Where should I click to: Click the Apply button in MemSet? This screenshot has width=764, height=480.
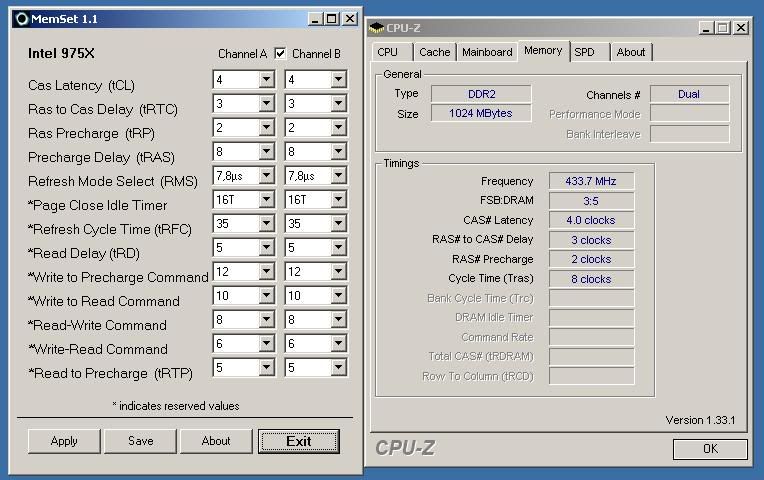point(64,441)
